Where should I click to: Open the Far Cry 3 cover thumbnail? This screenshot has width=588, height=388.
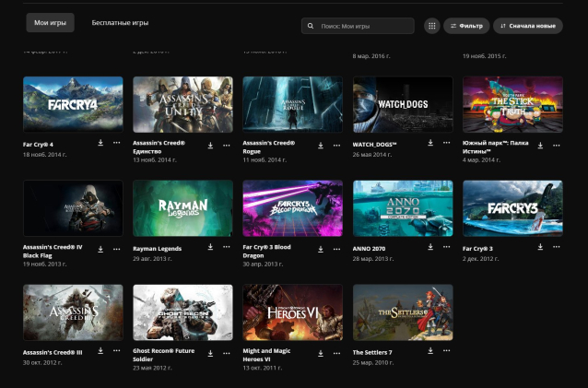(512, 208)
